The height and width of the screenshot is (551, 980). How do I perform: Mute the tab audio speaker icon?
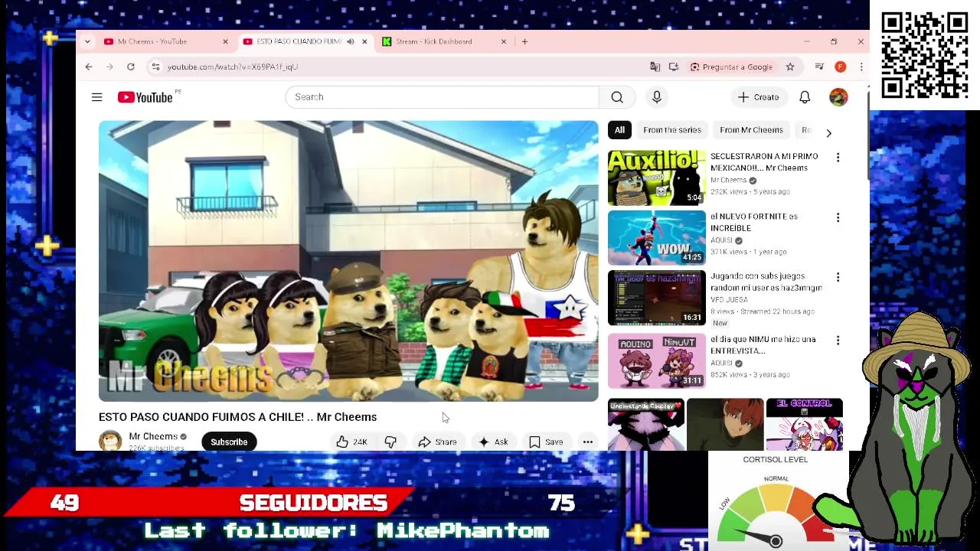pos(351,41)
